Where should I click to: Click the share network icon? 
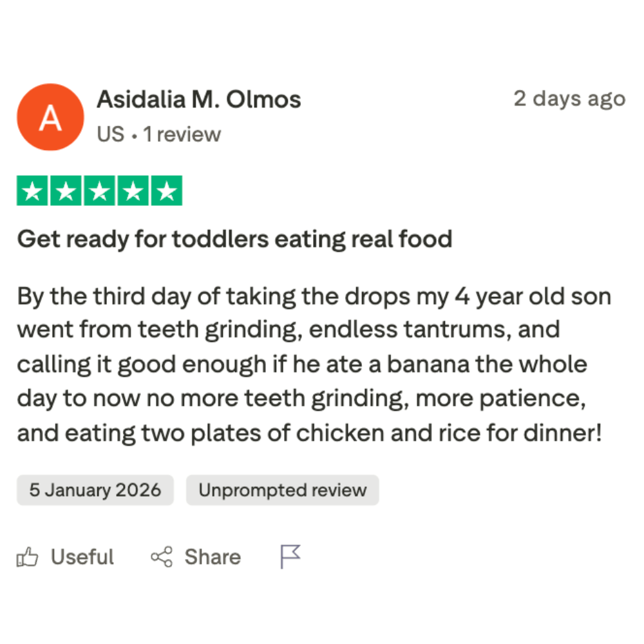[162, 557]
